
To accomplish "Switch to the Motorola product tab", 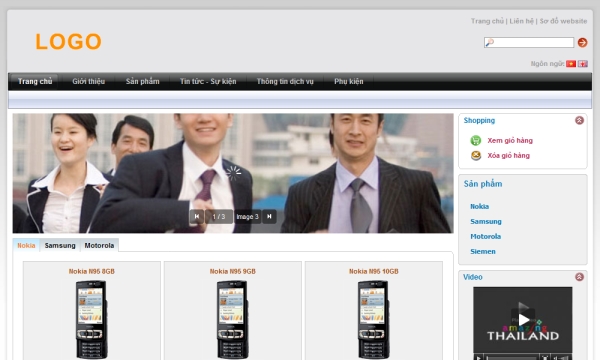I will point(99,246).
